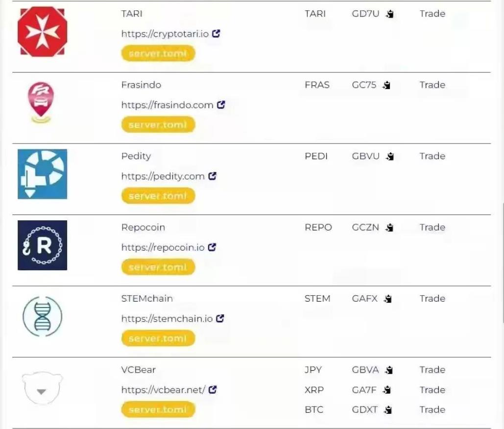Copy the XRP issuer address GA7F
The width and height of the screenshot is (504, 429).
(x=386, y=390)
